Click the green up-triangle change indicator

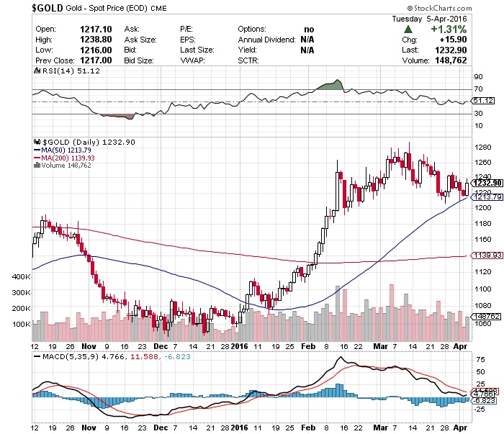point(408,30)
